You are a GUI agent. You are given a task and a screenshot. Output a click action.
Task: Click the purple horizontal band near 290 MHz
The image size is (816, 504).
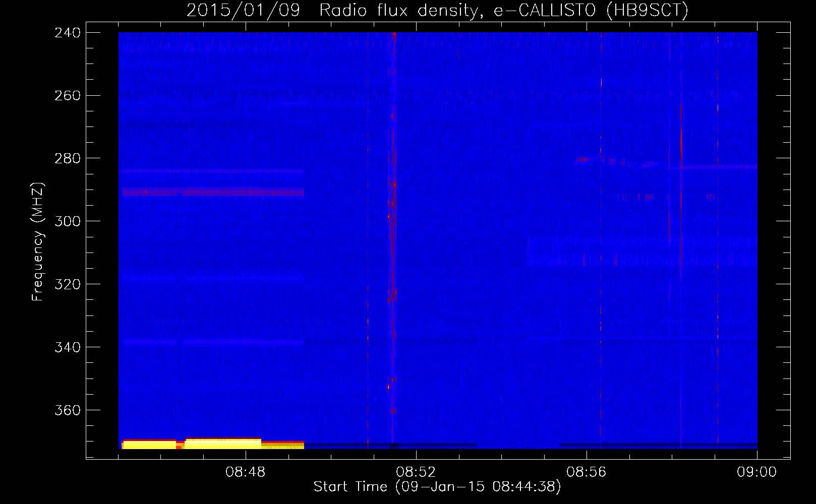(x=213, y=192)
